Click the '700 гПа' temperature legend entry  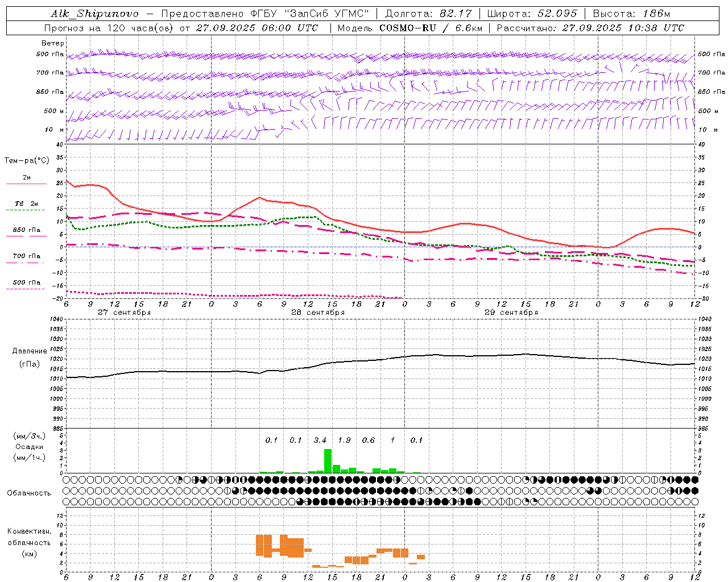tap(27, 256)
